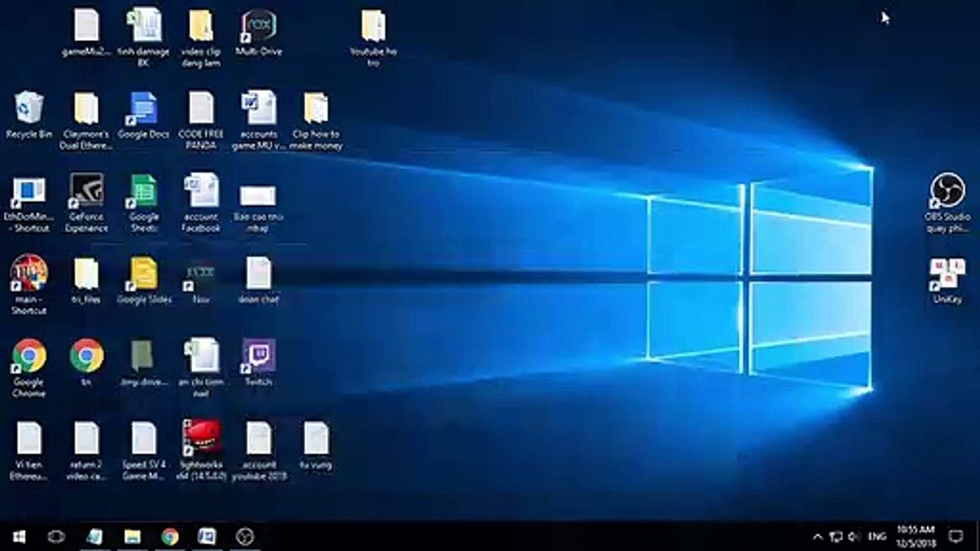Select the Nox desktop shortcut
980x551 pixels.
(x=201, y=274)
